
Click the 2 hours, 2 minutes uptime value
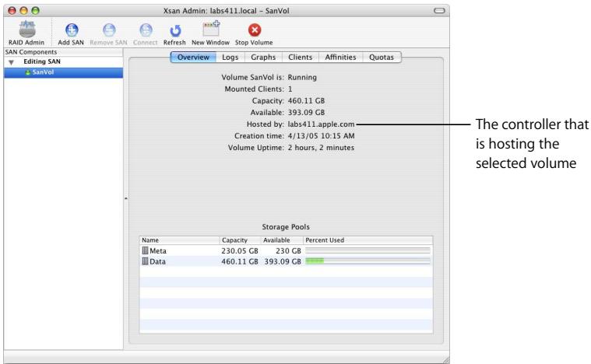[x=321, y=148]
